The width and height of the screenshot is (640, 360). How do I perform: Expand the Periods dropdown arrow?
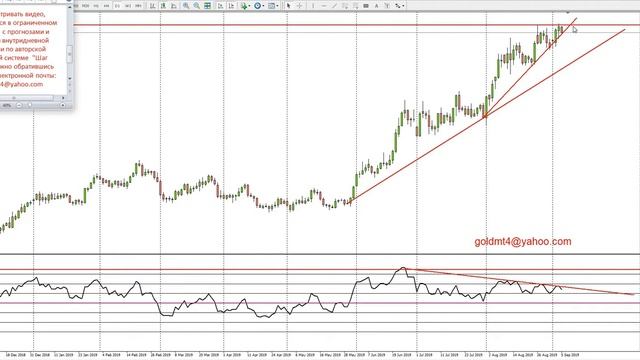pyautogui.click(x=263, y=6)
